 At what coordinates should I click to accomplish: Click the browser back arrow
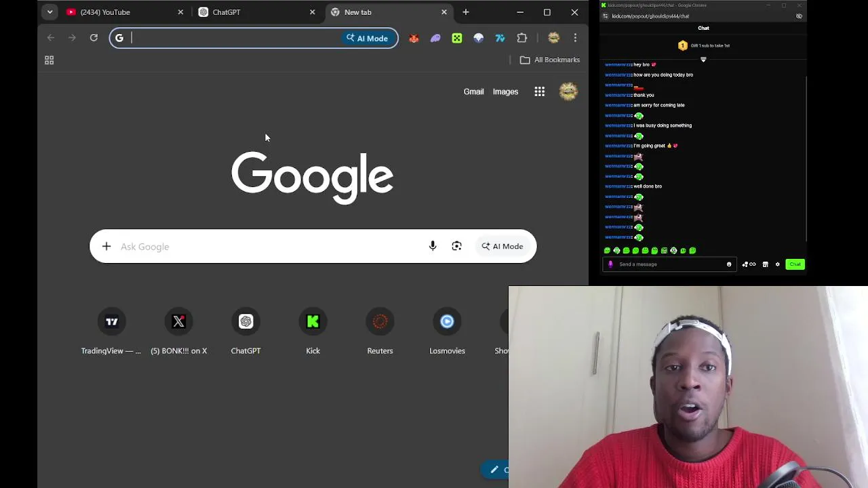coord(51,38)
